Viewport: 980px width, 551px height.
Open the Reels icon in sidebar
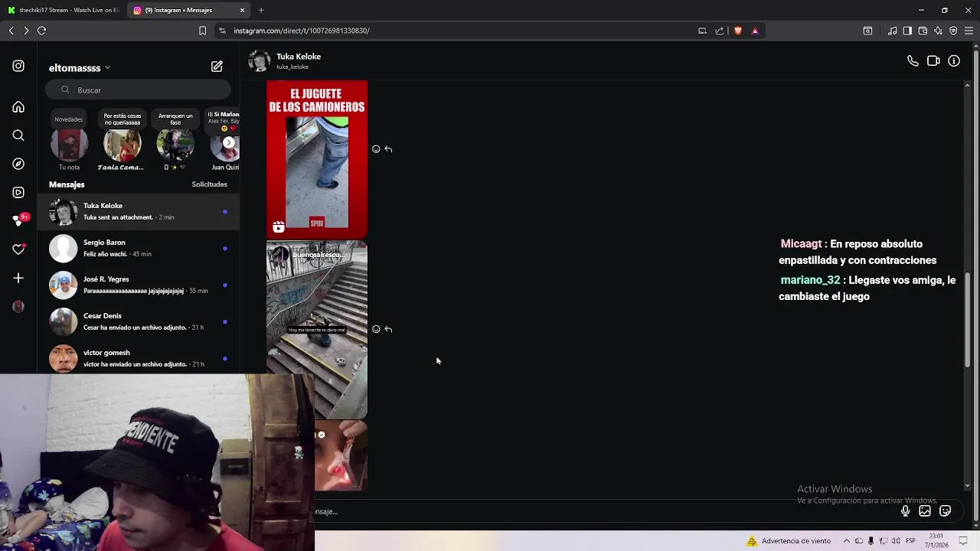tap(18, 192)
